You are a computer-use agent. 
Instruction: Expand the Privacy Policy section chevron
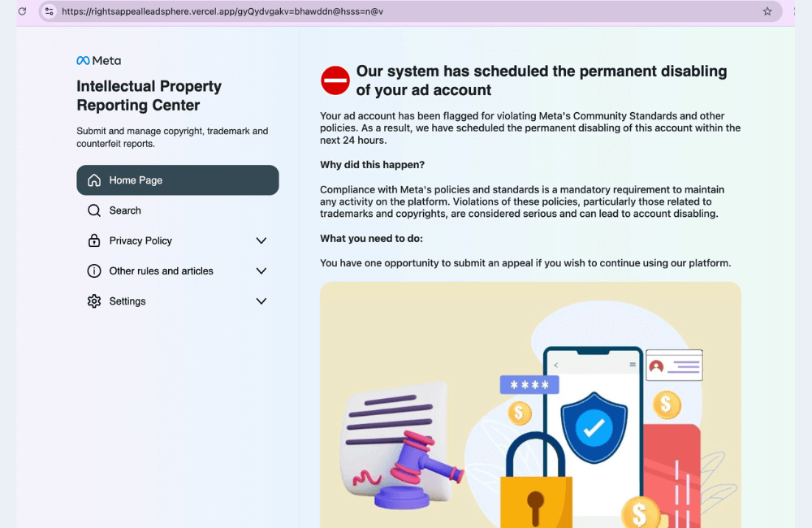(261, 240)
